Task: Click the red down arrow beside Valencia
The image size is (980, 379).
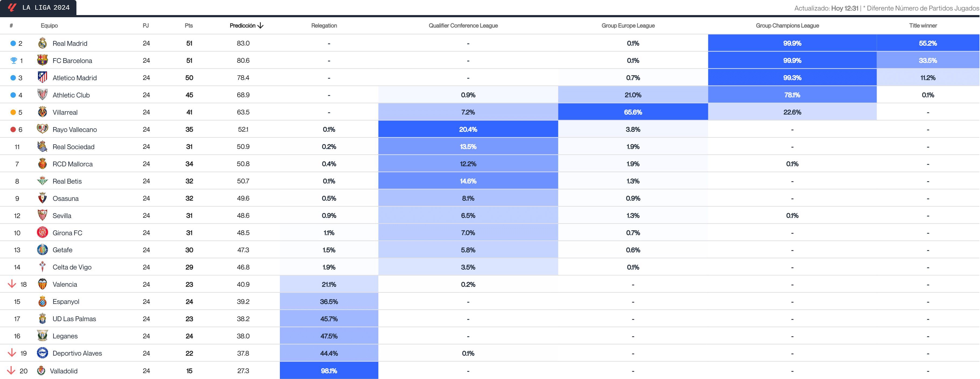Action: tap(12, 284)
